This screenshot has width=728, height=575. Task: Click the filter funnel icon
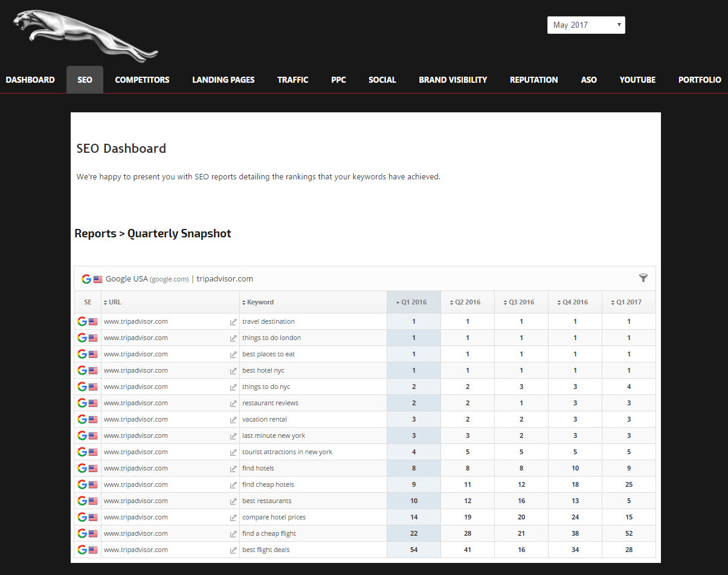click(643, 278)
